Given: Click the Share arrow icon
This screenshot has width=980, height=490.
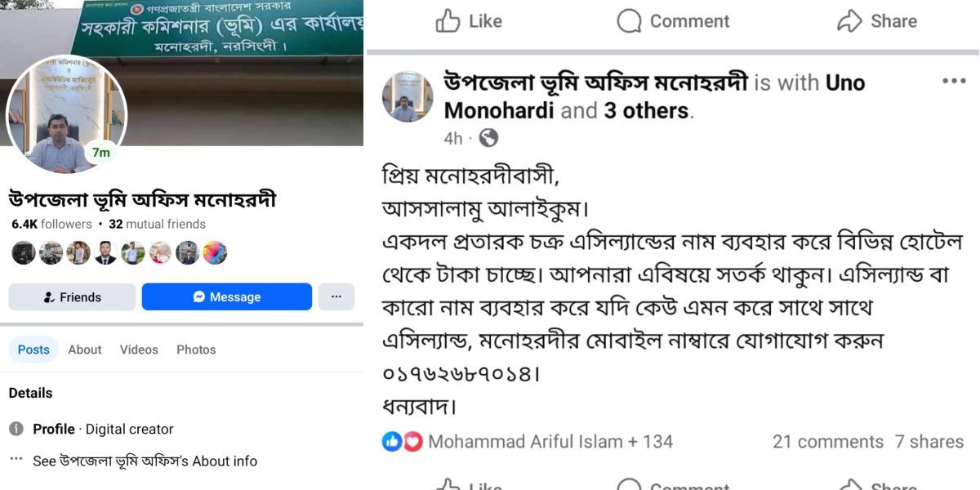Looking at the screenshot, I should 850,20.
